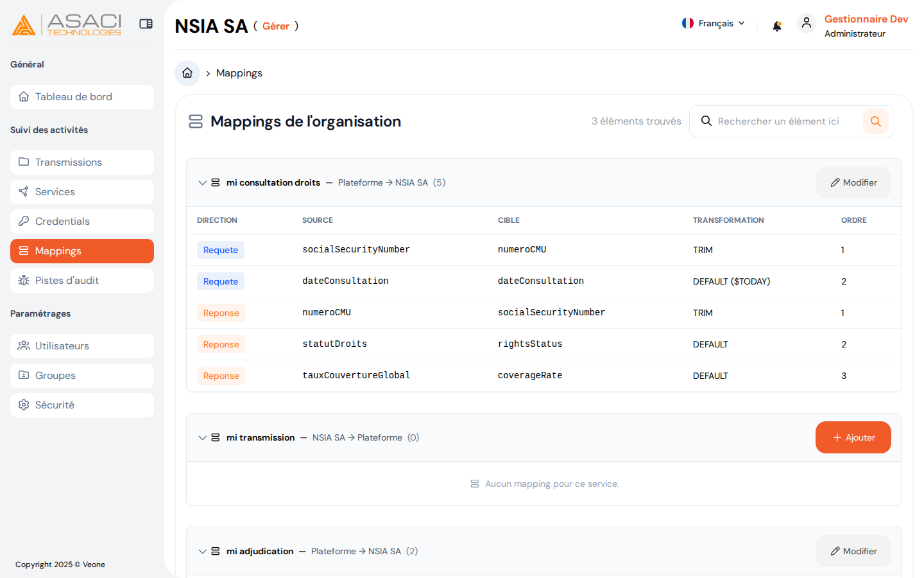Viewport: 924px width, 578px height.
Task: Click the Groupes icon in sidebar
Action: pos(24,375)
